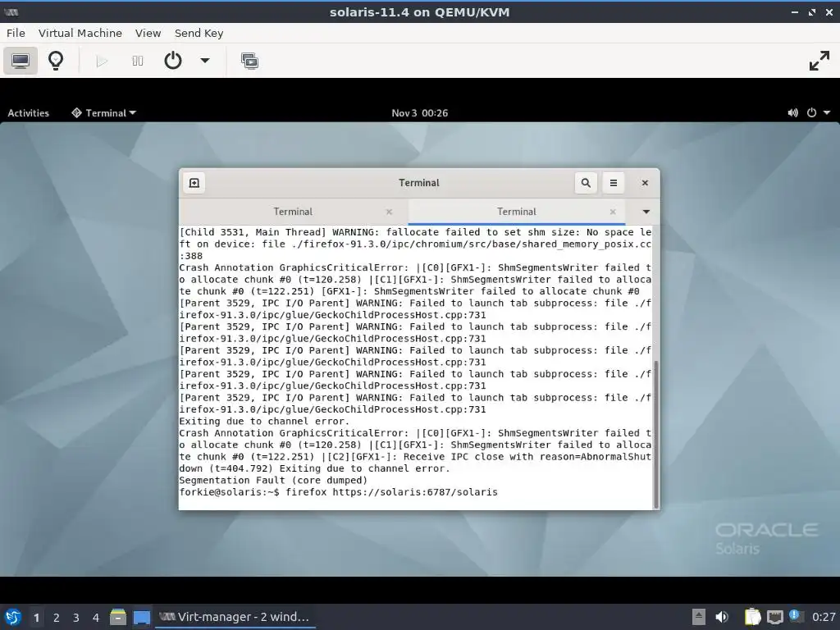
Task: Click the Run virtual machine play button
Action: (x=102, y=61)
